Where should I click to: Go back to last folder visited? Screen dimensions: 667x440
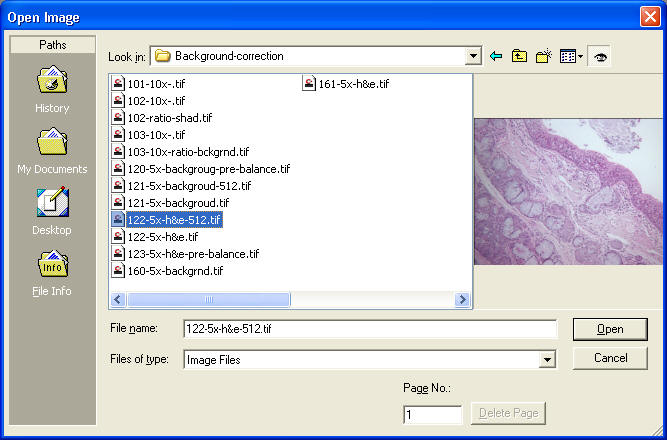pyautogui.click(x=496, y=56)
